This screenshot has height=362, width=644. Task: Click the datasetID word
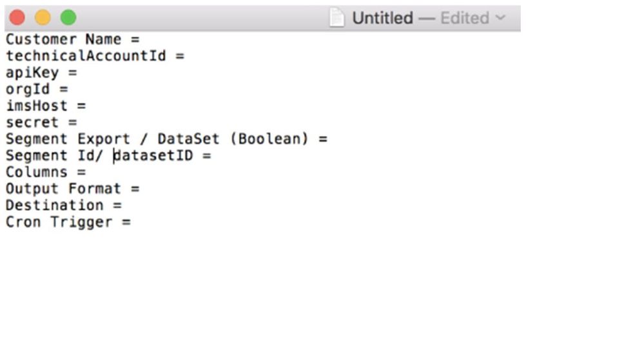[x=153, y=156]
